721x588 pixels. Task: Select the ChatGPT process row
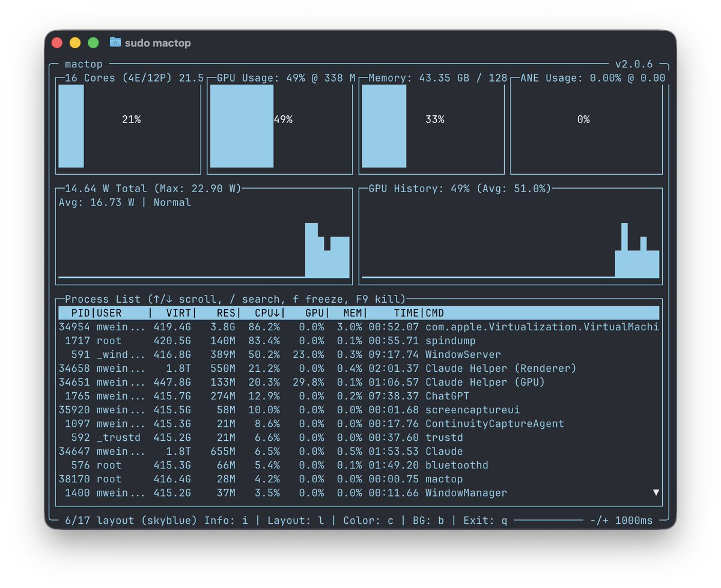359,396
